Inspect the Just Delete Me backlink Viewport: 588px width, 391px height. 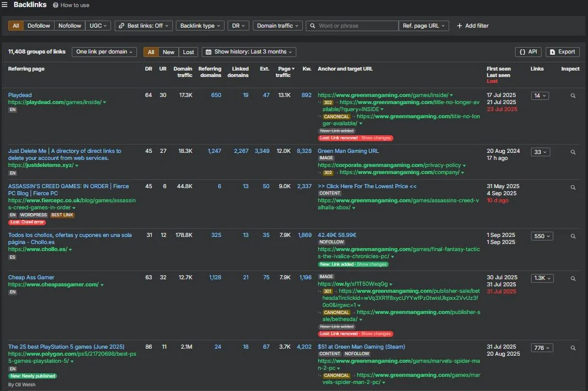(573, 152)
